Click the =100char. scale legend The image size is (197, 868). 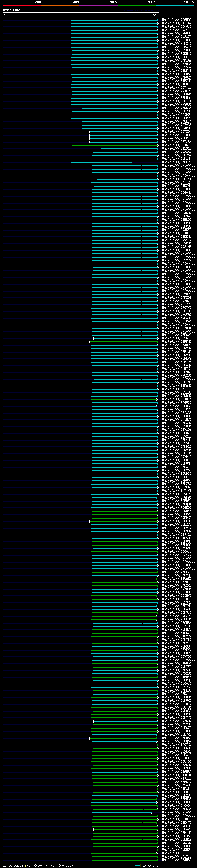147,866
